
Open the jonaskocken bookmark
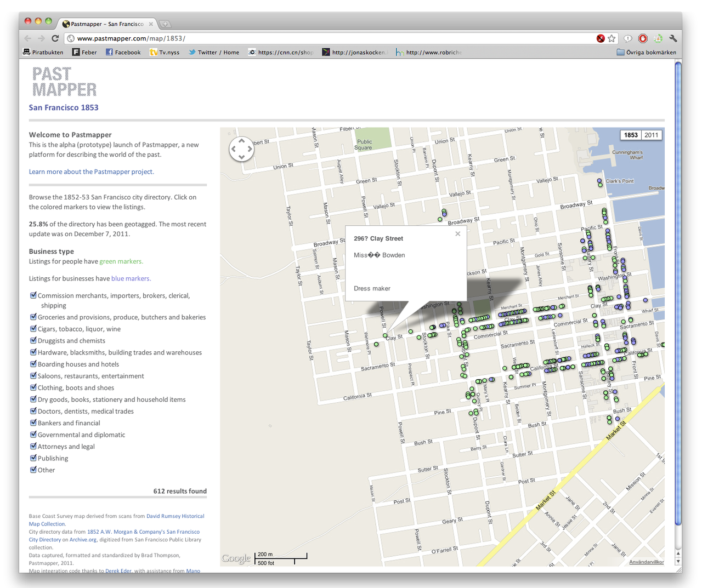coord(355,53)
